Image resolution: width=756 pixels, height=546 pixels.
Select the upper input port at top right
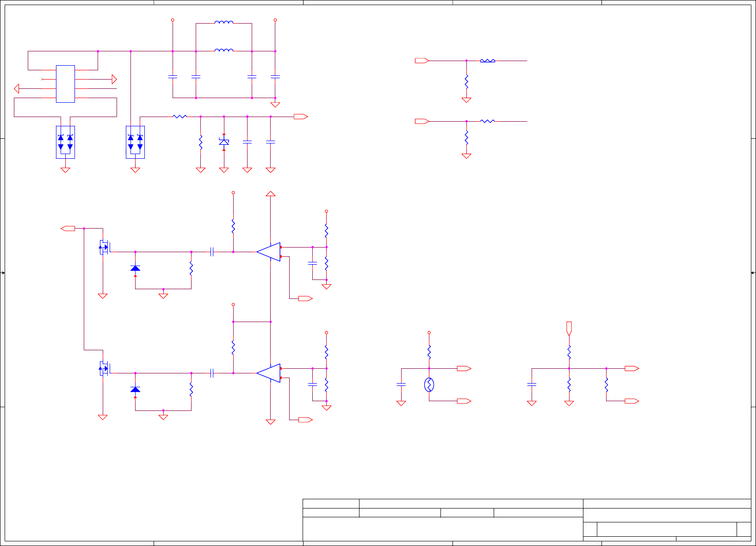tap(422, 61)
